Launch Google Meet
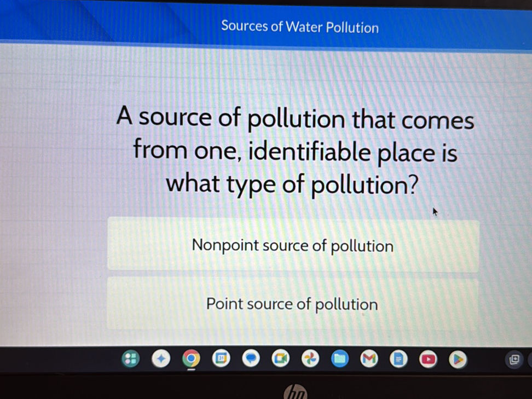Image resolution: width=532 pixels, height=399 pixels. (281, 360)
